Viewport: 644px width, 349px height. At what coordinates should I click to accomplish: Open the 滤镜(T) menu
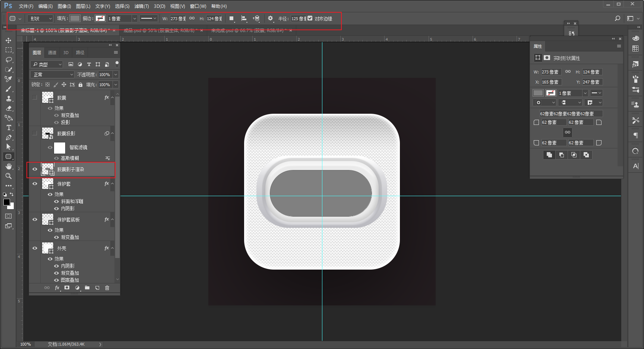pos(141,6)
